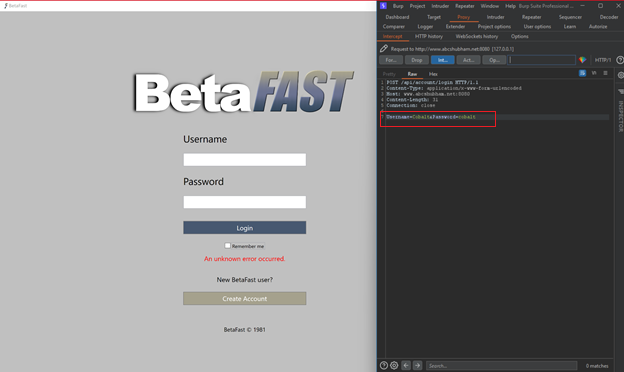Viewport: 624px width, 372px height.
Task: Click the search help question icon
Action: click(384, 365)
